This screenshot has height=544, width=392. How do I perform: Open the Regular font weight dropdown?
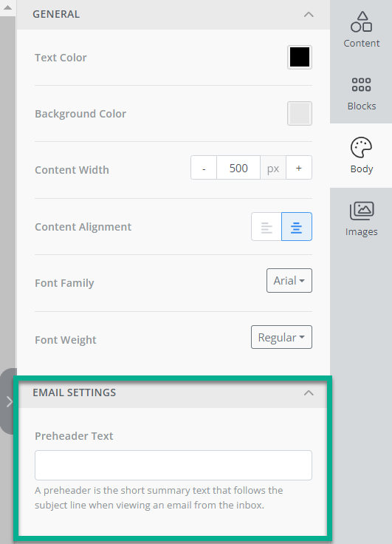[x=281, y=337]
